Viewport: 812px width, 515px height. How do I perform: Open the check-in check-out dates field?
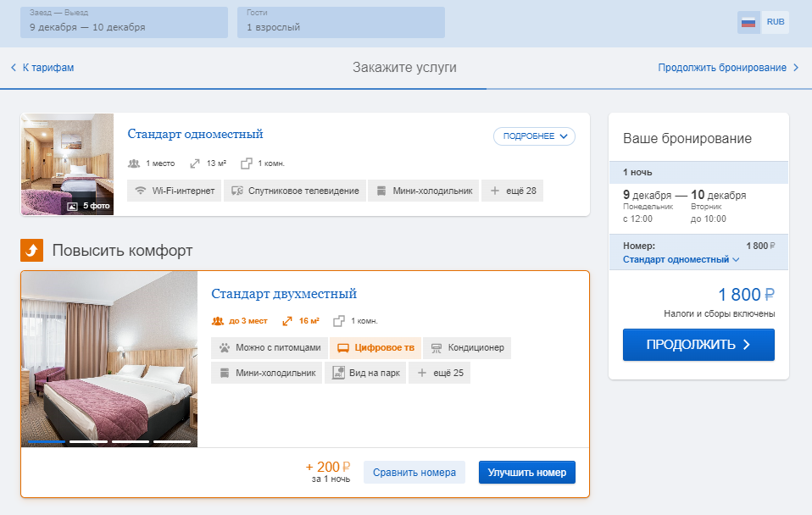point(125,22)
